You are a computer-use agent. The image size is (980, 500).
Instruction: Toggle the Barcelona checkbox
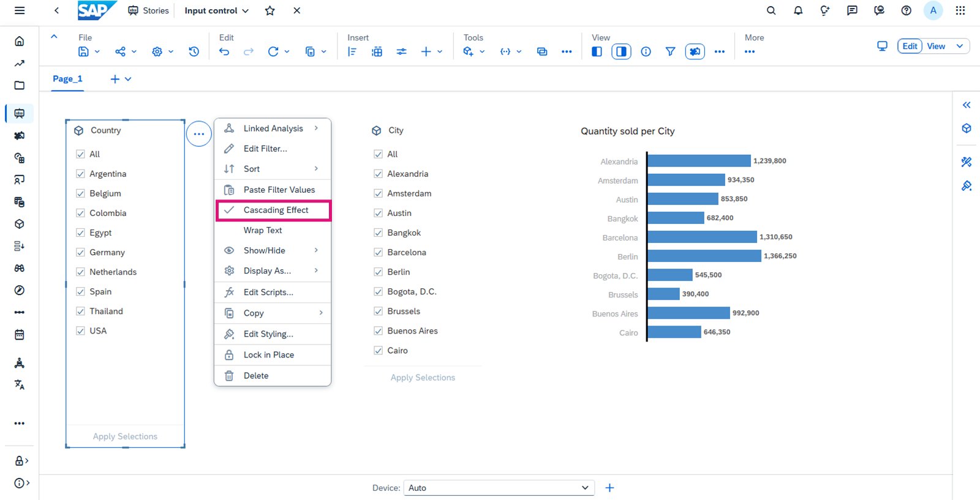[378, 252]
